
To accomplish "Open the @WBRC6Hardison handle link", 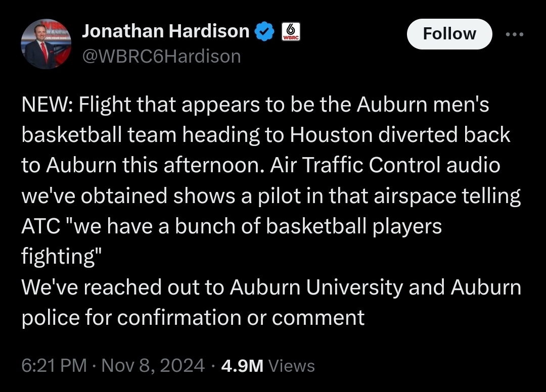I will [x=161, y=56].
